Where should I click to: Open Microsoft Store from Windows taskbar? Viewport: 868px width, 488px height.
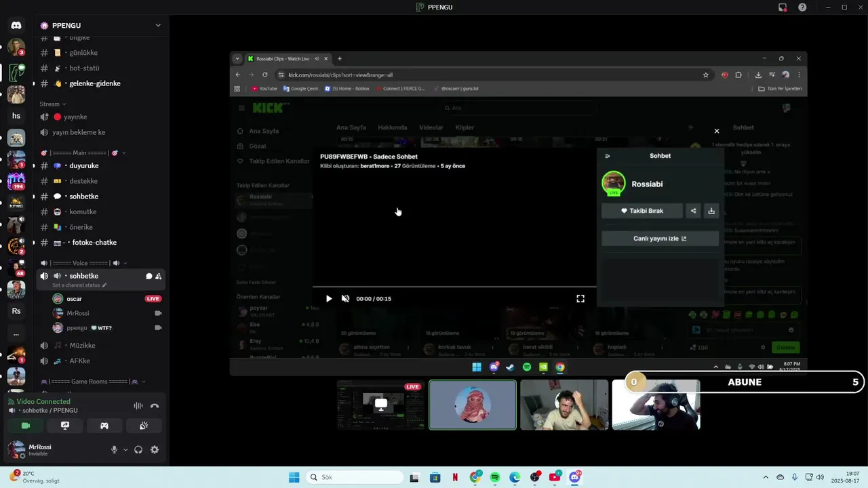(x=435, y=477)
